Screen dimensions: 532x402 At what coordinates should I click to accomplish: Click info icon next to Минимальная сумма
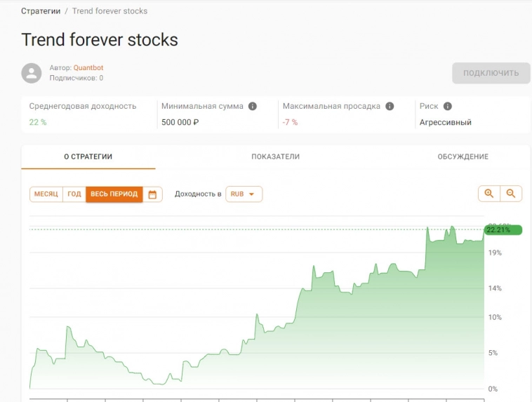click(x=253, y=107)
